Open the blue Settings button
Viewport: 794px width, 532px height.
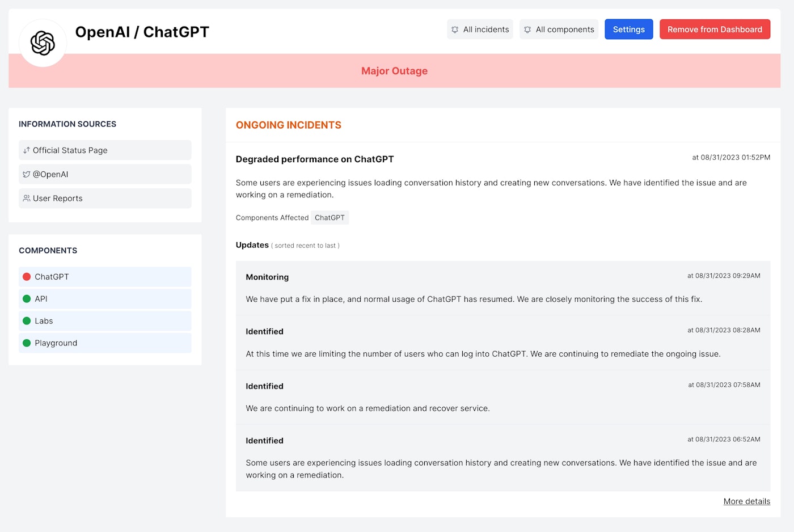tap(629, 29)
